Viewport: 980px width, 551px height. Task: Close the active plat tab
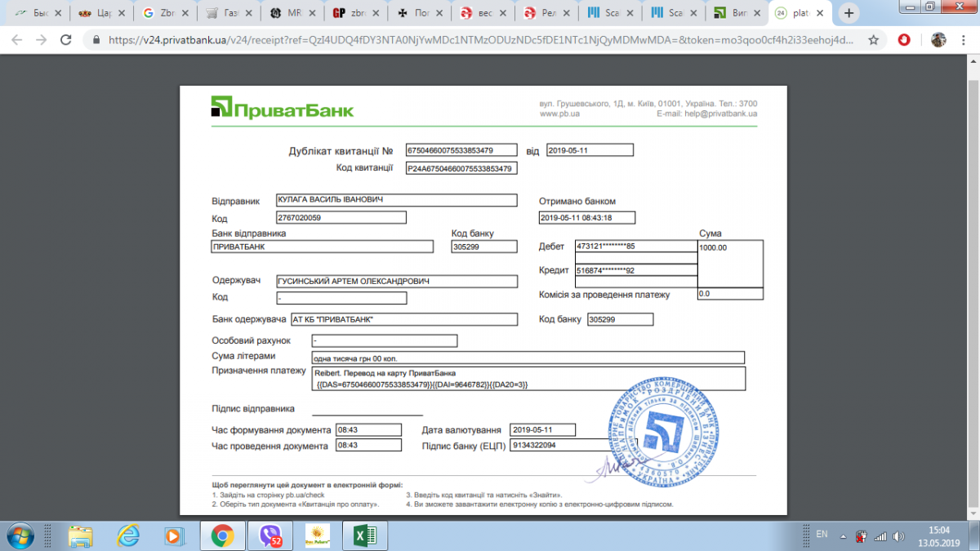coord(819,13)
